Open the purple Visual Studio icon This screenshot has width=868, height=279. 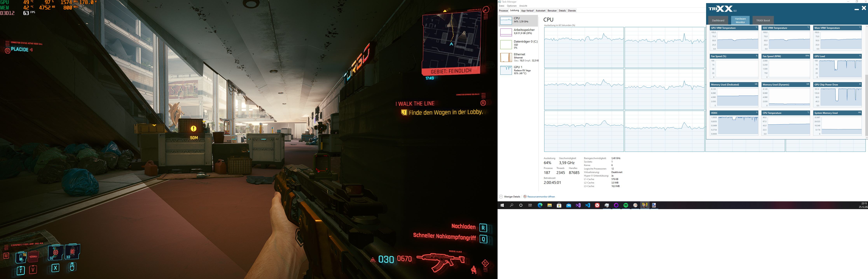tap(578, 205)
